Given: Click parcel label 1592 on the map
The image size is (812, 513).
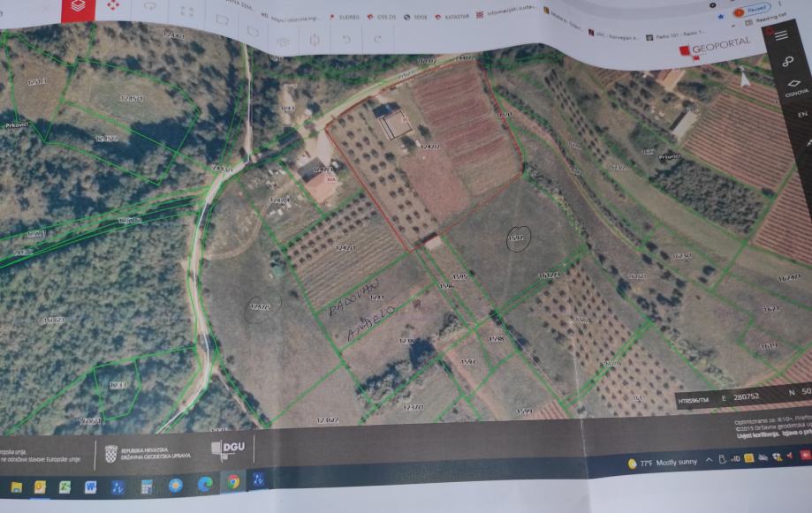Looking at the screenshot, I should click(516, 238).
